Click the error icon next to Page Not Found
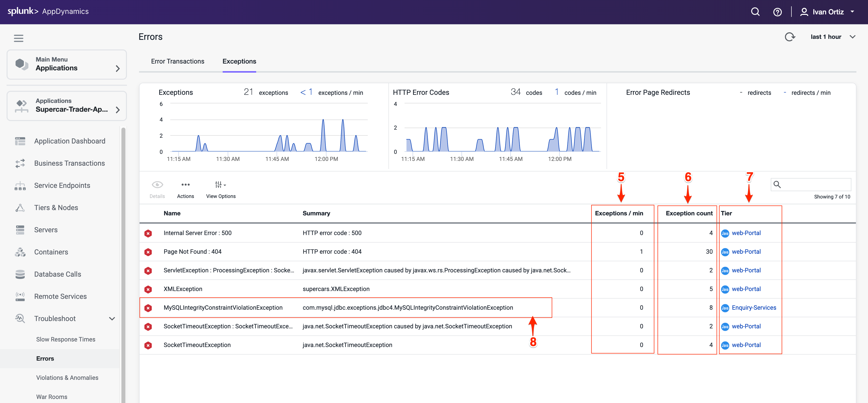This screenshot has height=403, width=868. click(148, 252)
